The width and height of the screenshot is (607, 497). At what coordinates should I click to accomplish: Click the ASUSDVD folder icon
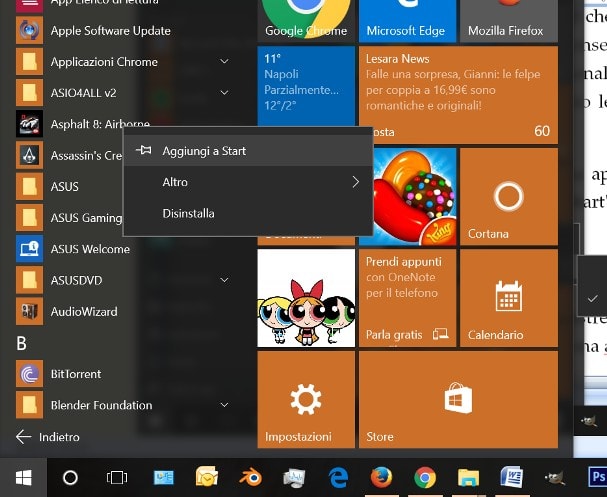coord(29,280)
